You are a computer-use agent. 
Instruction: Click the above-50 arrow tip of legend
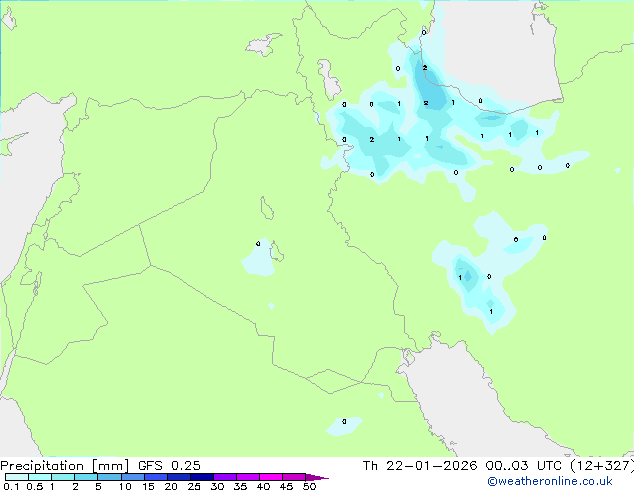(317, 477)
